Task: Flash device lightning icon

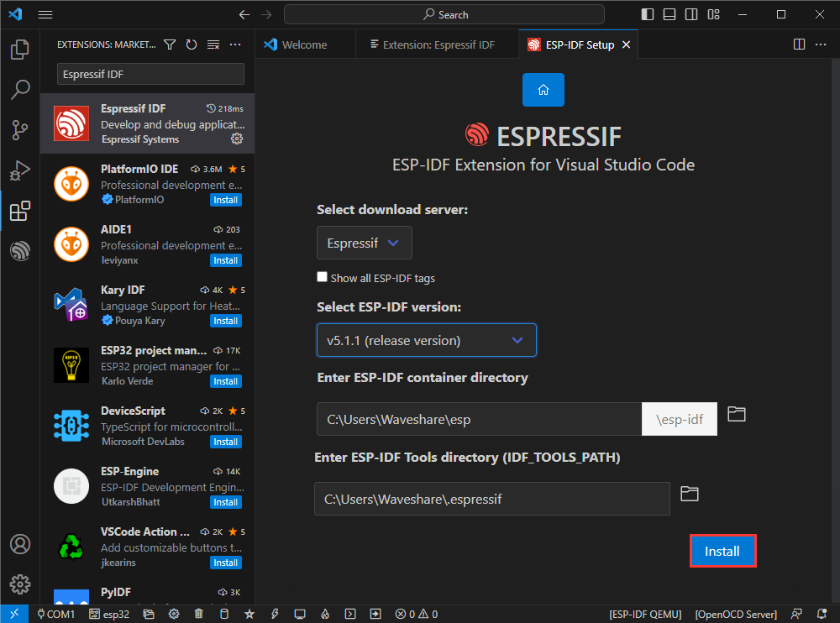Action: click(275, 614)
